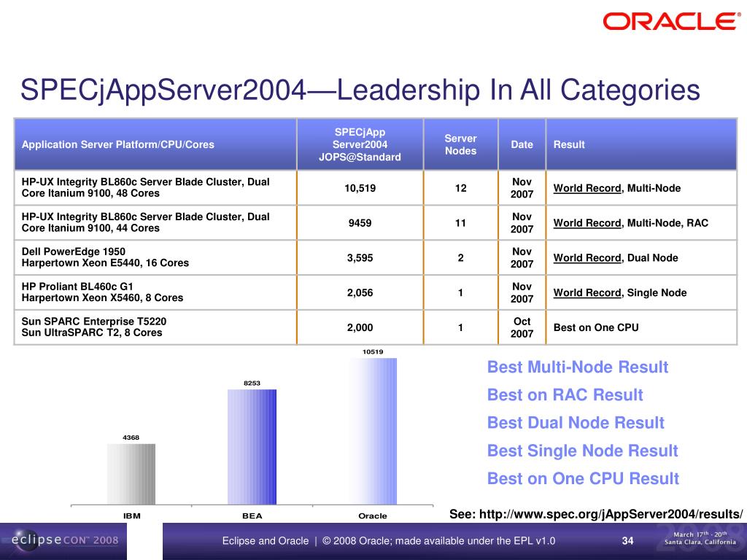Click the 8253 value label above BEA bar
Screen dimensions: 747x560
tap(252, 383)
